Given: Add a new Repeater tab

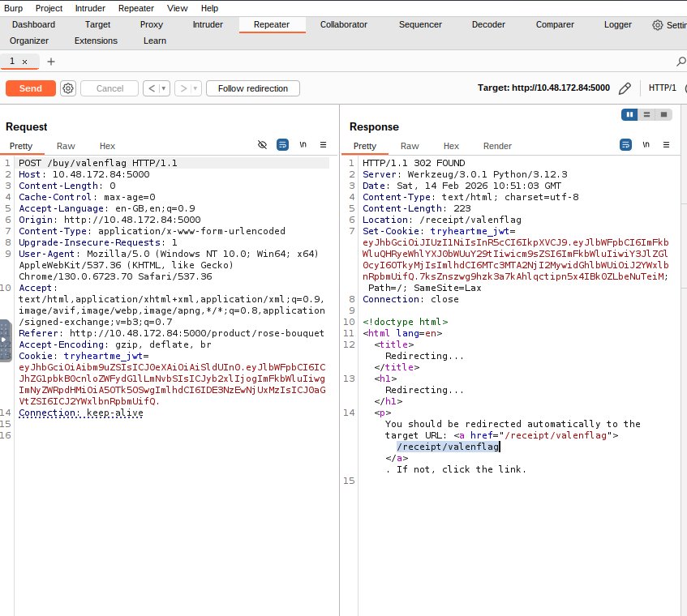Looking at the screenshot, I should tap(51, 62).
